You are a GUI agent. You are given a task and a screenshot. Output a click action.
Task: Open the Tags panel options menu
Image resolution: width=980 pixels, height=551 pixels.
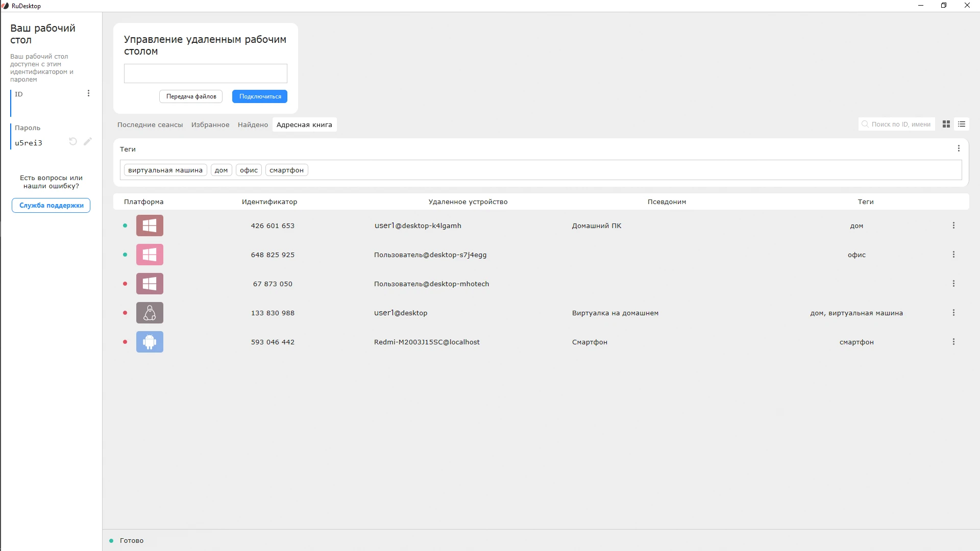pyautogui.click(x=959, y=148)
